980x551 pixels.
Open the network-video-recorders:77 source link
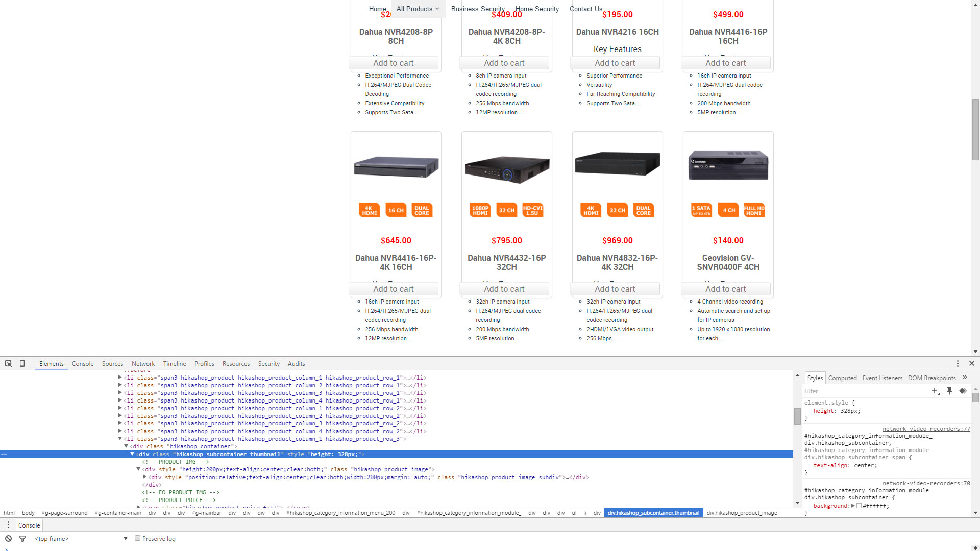pos(926,429)
